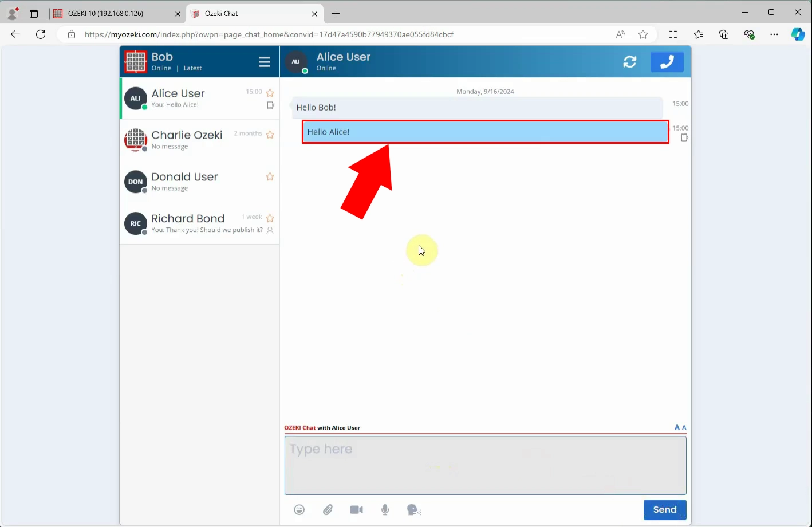Star the Alice User conversation

click(x=270, y=93)
